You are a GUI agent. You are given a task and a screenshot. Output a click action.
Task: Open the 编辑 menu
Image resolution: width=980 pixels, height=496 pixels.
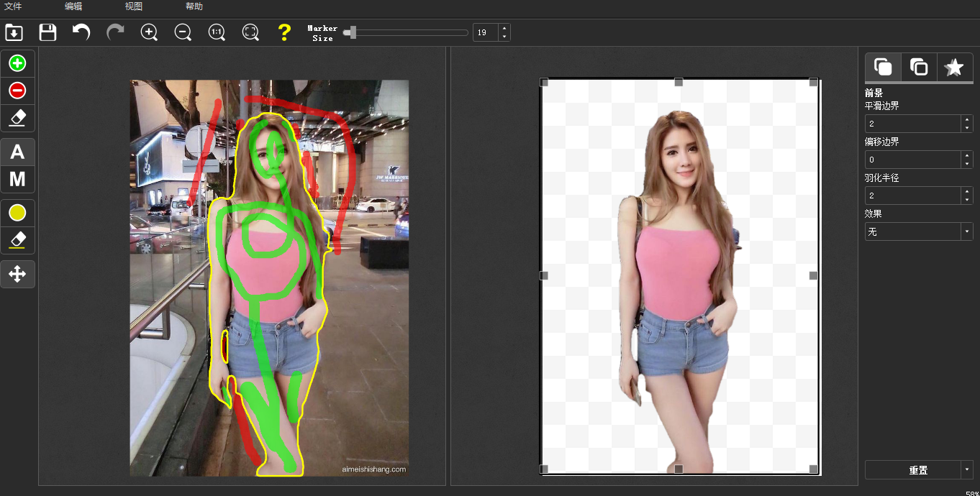(x=73, y=6)
